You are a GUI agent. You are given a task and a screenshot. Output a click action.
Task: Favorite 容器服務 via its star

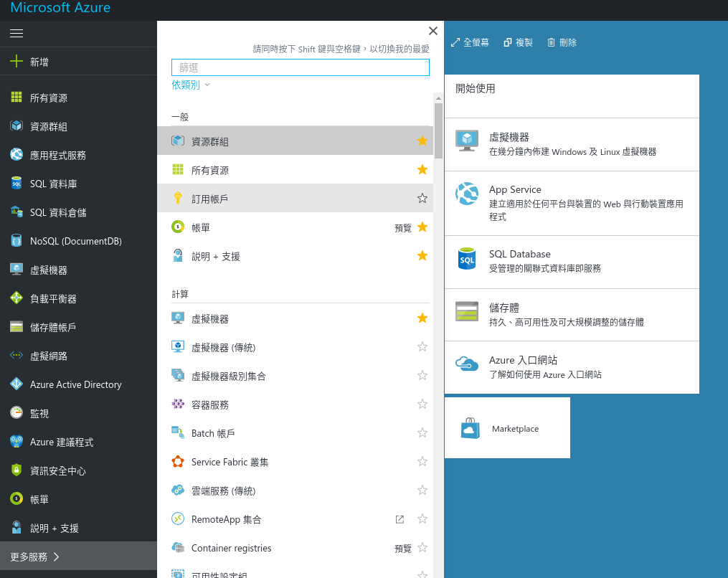pyautogui.click(x=422, y=404)
